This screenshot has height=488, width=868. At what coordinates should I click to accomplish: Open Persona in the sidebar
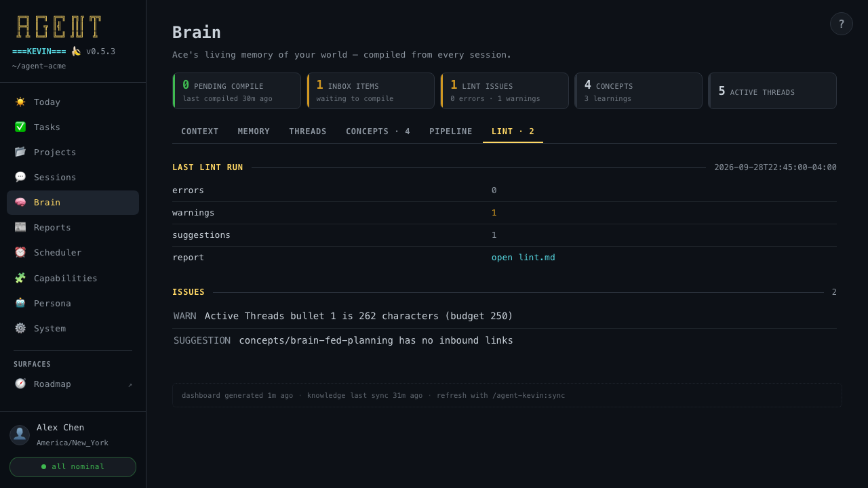point(73,303)
